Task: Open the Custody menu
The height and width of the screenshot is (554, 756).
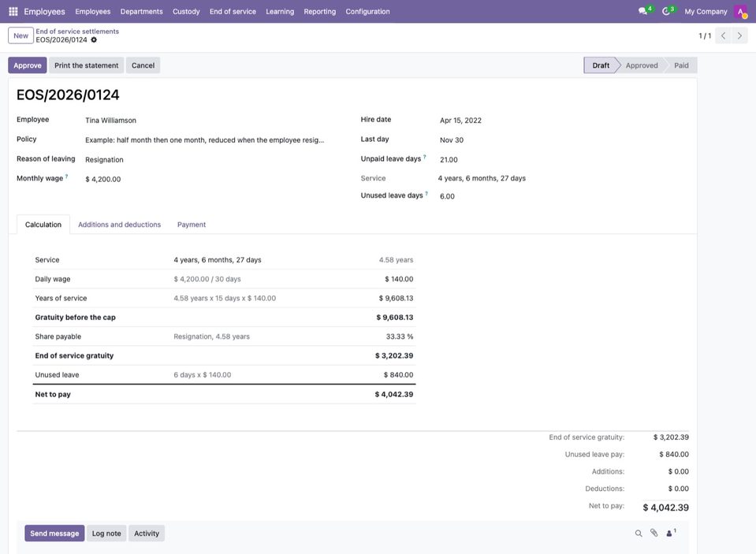Action: 186,12
